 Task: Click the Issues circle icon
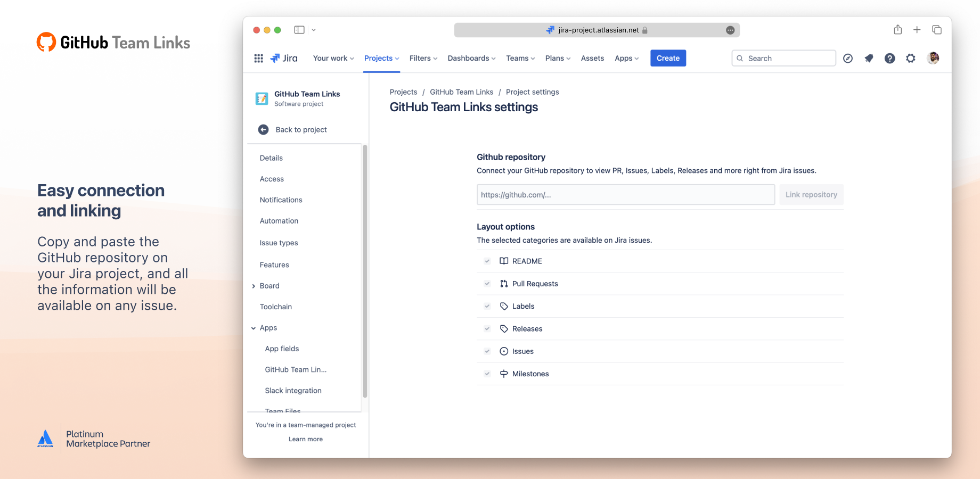[x=504, y=351]
